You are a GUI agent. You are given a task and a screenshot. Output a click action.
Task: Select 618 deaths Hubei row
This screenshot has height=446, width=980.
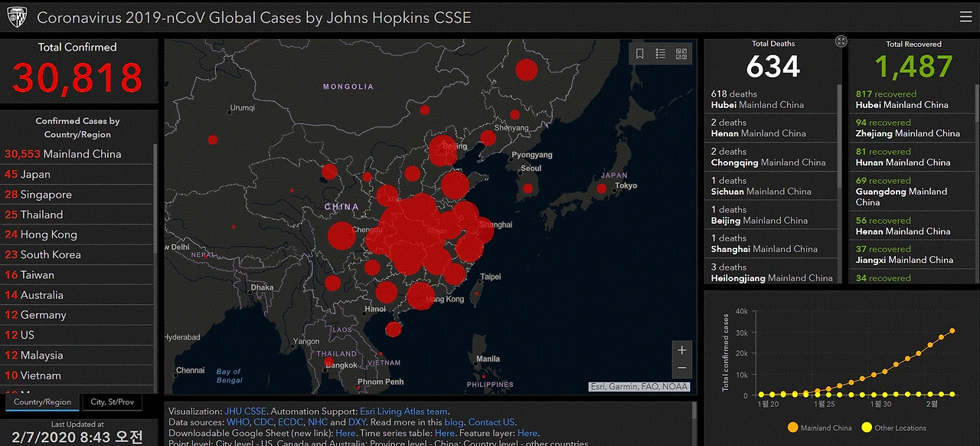[772, 99]
